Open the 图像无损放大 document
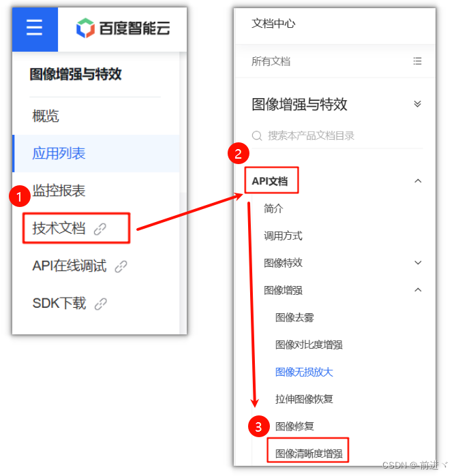458x476 pixels. [x=304, y=372]
